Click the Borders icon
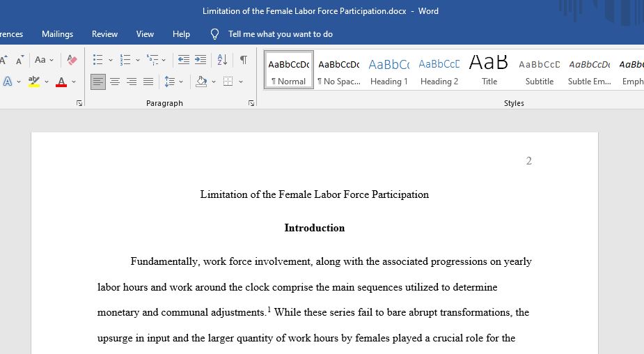 (228, 82)
